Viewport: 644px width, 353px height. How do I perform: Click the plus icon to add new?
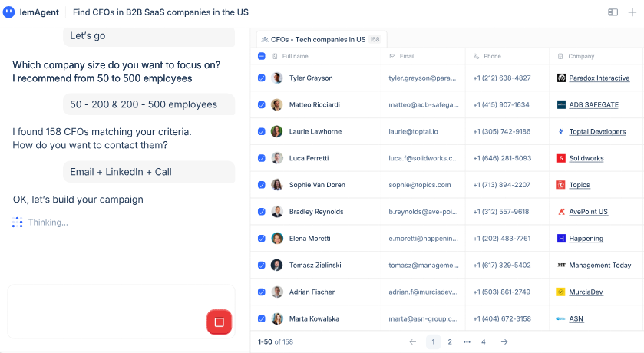[632, 12]
